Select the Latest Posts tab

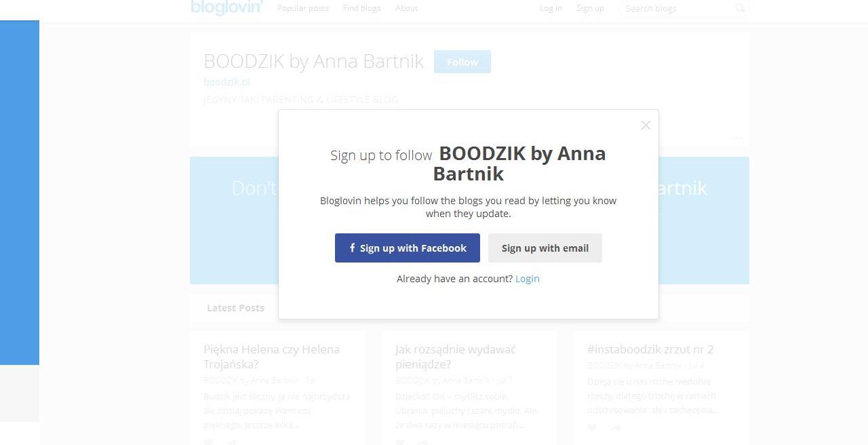pos(235,308)
